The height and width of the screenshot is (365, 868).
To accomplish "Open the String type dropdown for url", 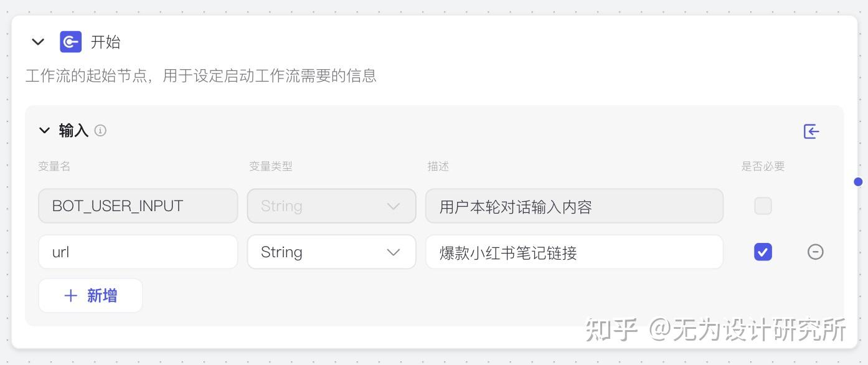I will coord(331,252).
